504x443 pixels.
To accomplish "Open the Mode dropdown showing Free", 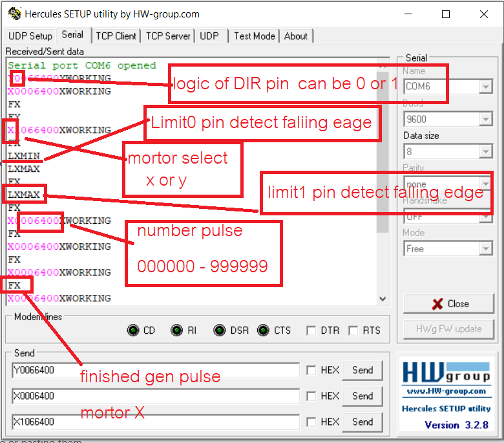I will point(485,249).
